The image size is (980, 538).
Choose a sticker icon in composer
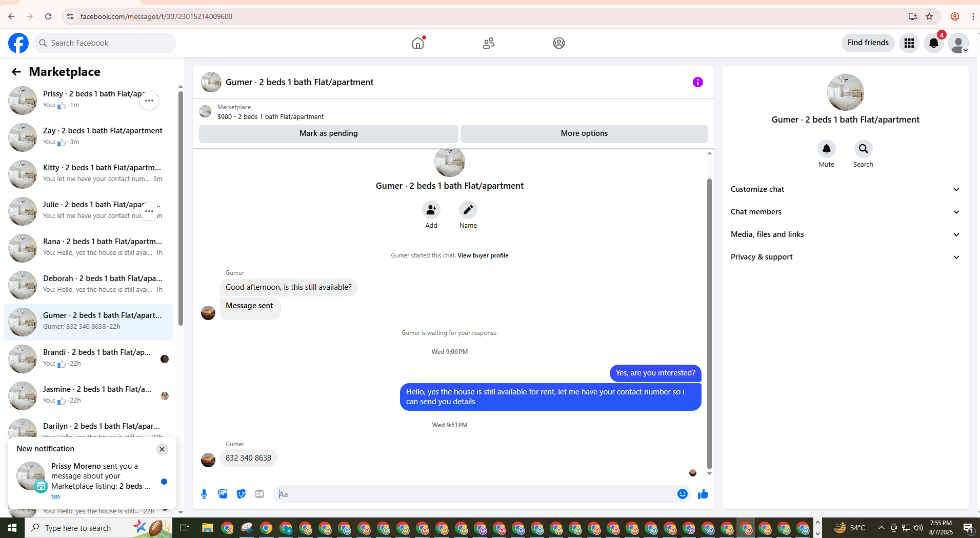pyautogui.click(x=241, y=494)
